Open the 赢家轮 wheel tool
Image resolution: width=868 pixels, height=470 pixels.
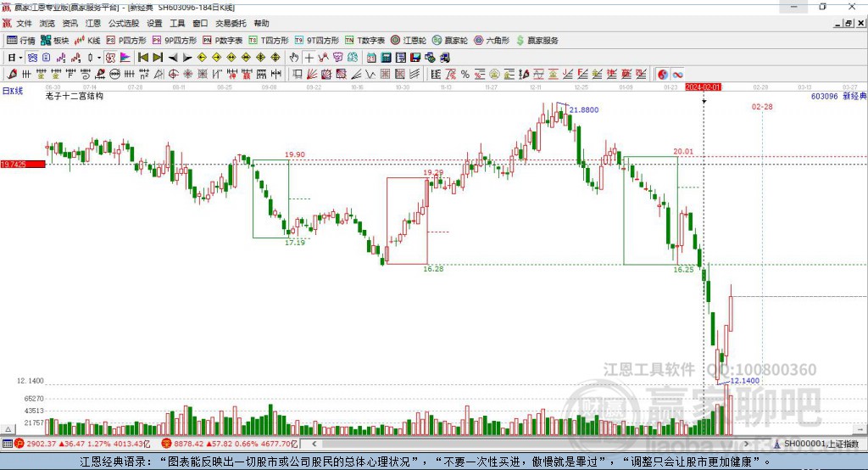coord(450,41)
